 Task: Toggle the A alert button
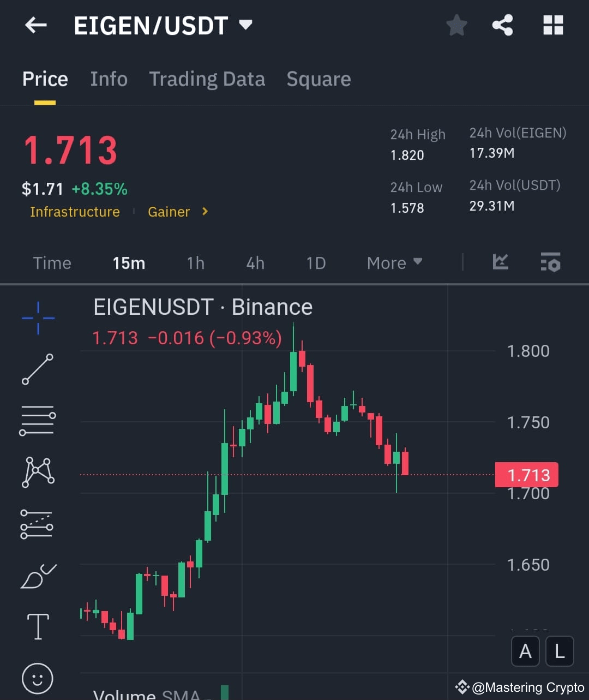tap(525, 651)
